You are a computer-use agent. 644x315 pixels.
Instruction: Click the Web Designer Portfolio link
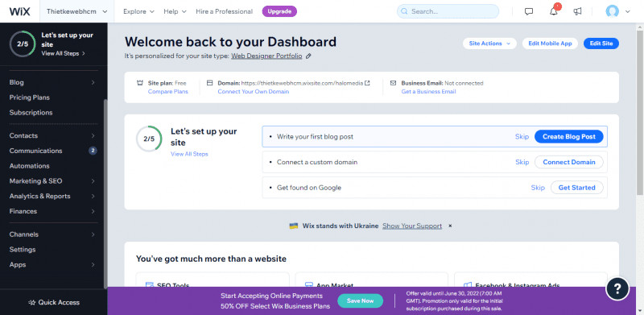click(266, 56)
